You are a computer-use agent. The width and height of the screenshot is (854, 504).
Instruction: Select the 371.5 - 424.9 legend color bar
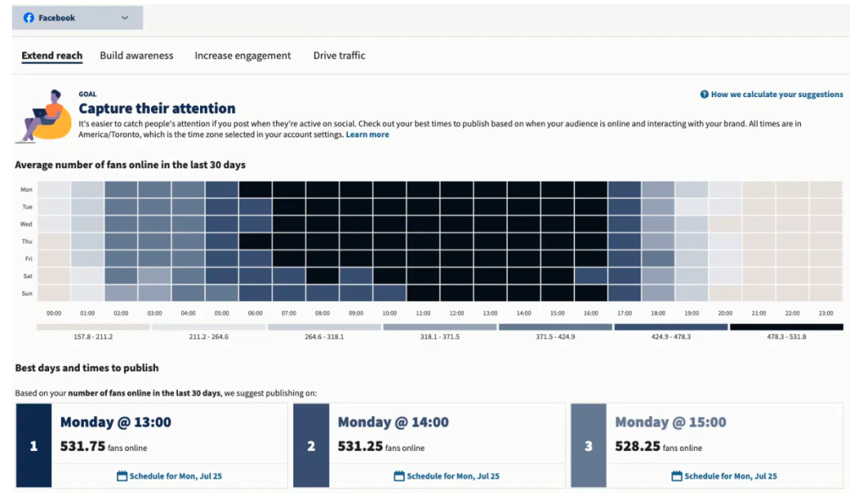pos(555,327)
